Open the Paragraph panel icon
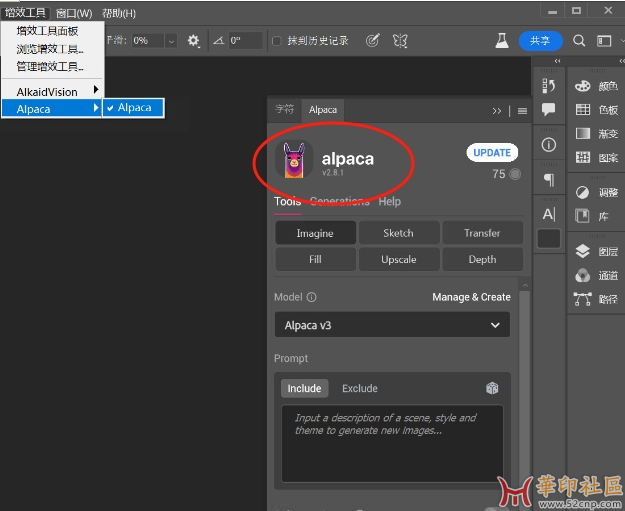Image resolution: width=625 pixels, height=511 pixels. pos(549,180)
